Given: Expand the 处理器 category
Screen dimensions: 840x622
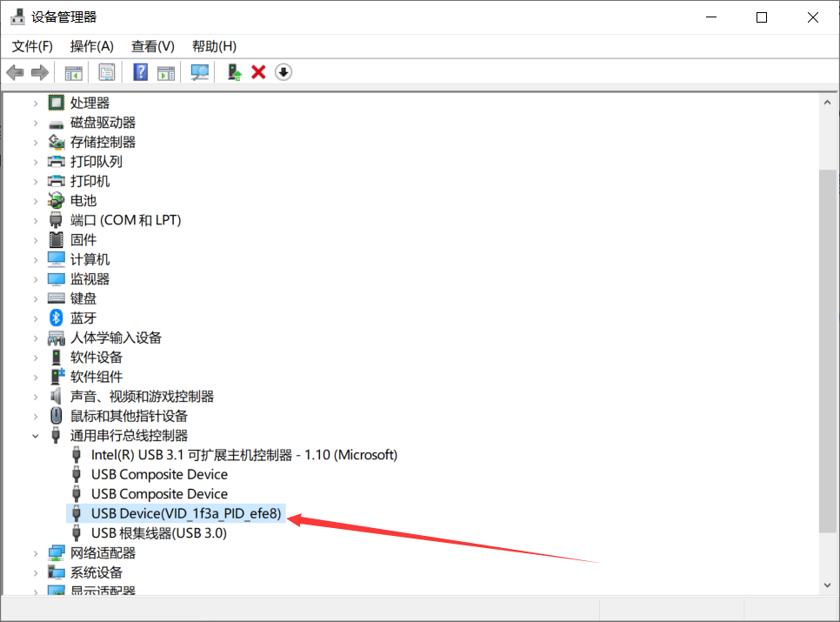Looking at the screenshot, I should (35, 102).
